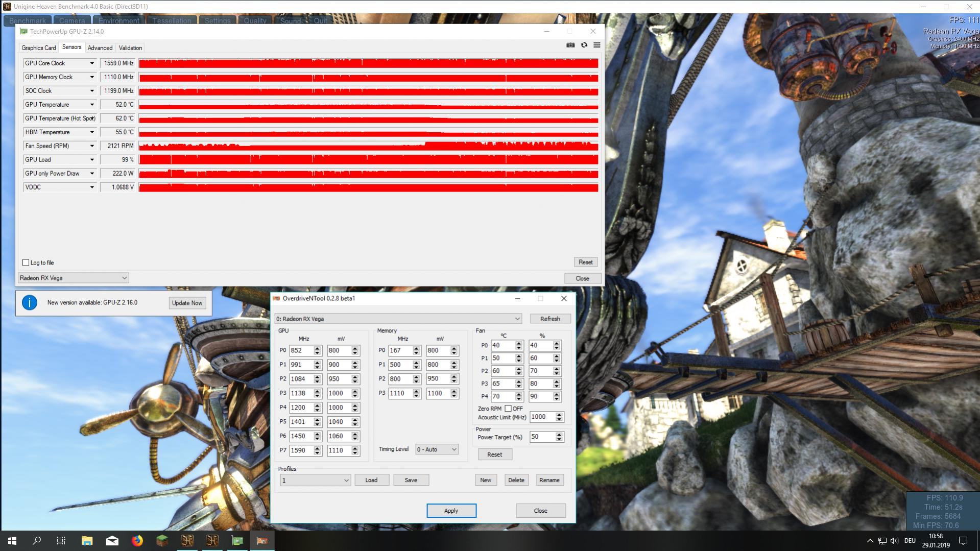The image size is (980, 551).
Task: Launch Firefox from the taskbar
Action: click(x=137, y=541)
